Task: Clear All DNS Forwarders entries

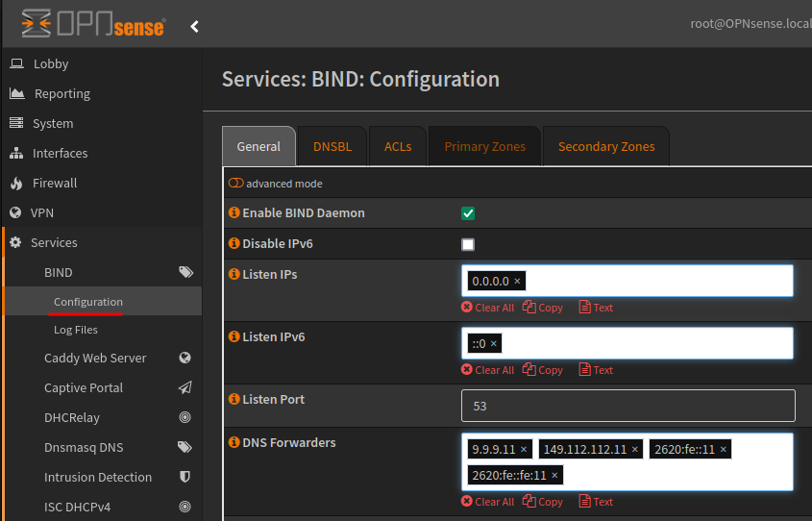Action: click(488, 502)
